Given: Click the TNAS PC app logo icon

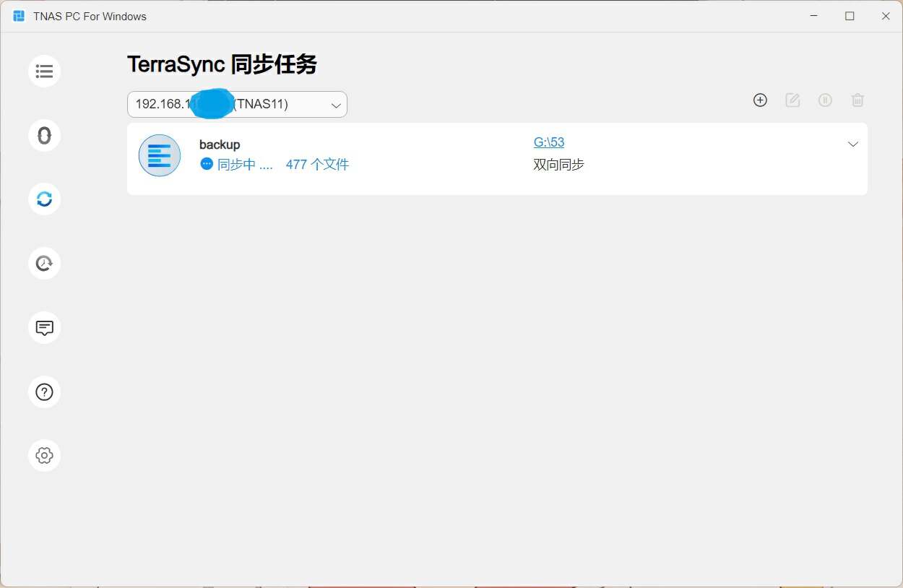Looking at the screenshot, I should pos(19,16).
